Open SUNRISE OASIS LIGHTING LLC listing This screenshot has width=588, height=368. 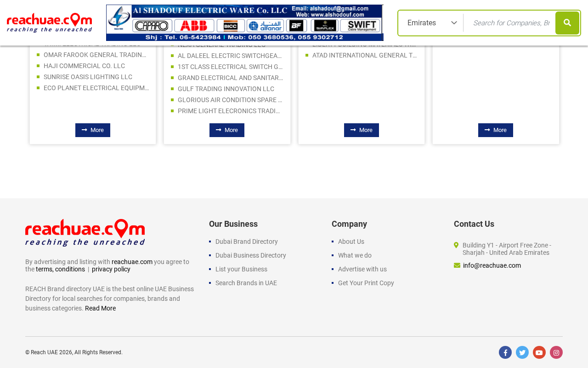[88, 77]
